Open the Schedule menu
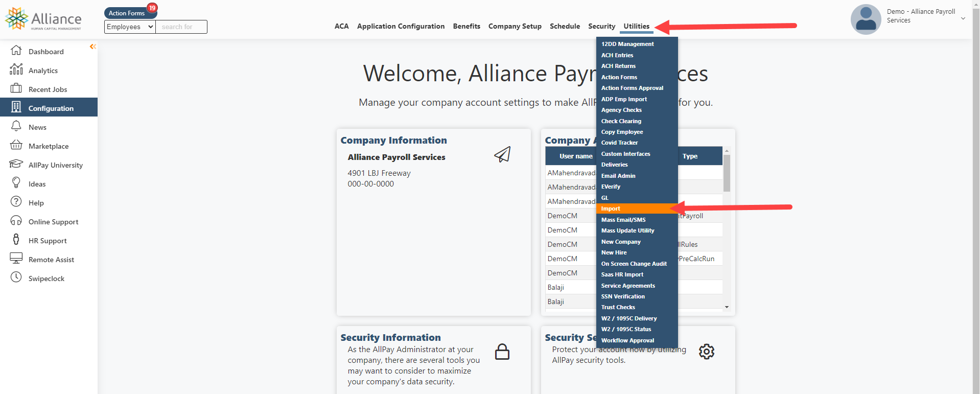 565,26
